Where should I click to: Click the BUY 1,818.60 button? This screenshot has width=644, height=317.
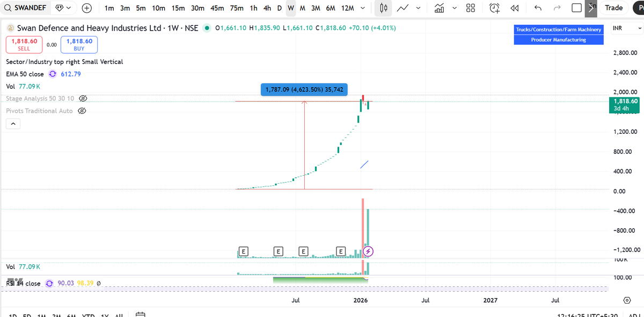click(79, 45)
